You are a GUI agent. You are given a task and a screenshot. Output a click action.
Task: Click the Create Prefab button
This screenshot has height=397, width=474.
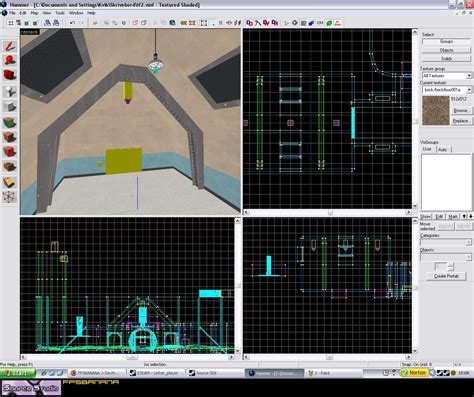pos(446,276)
